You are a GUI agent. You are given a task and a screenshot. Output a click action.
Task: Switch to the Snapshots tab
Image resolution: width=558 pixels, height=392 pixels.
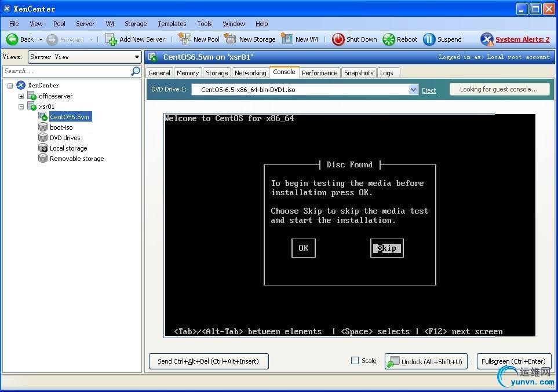pyautogui.click(x=359, y=73)
